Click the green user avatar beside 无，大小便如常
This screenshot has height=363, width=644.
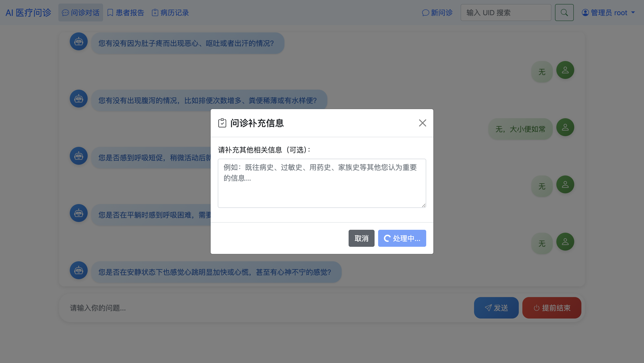565,127
